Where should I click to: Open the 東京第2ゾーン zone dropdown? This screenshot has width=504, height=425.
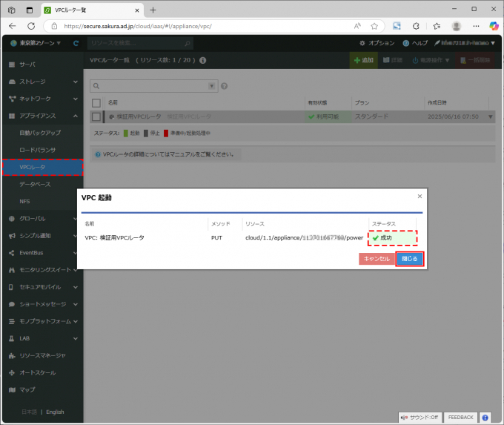click(36, 43)
